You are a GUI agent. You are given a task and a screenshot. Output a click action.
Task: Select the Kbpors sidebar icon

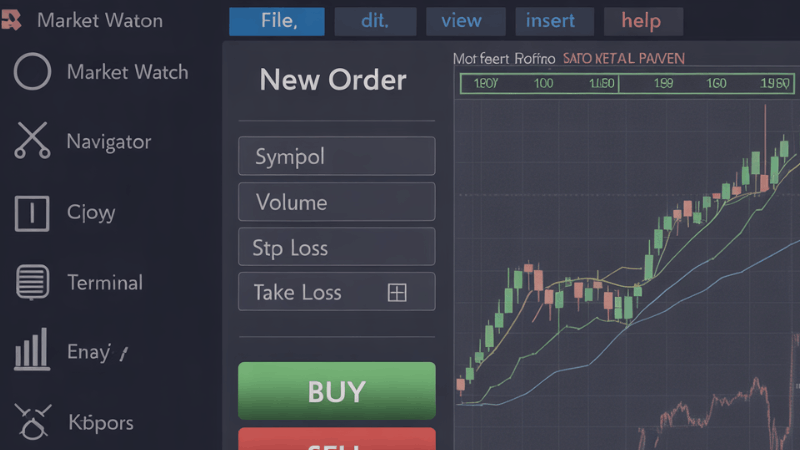coord(33,422)
